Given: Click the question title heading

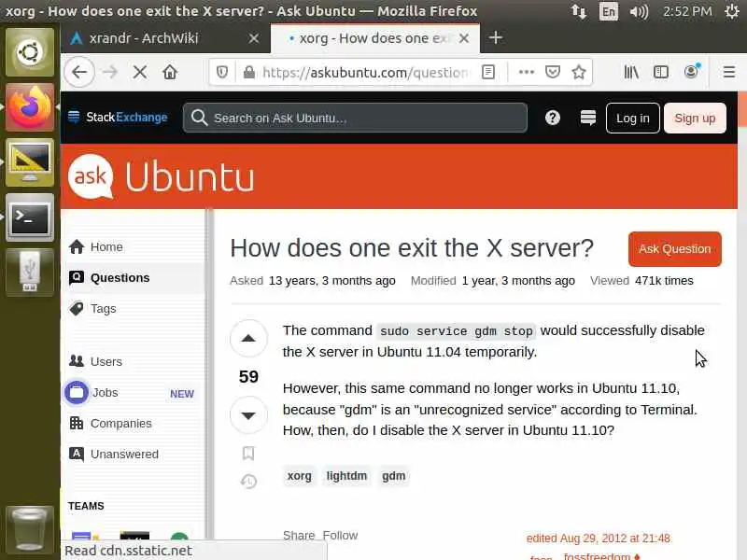Looking at the screenshot, I should click(412, 248).
